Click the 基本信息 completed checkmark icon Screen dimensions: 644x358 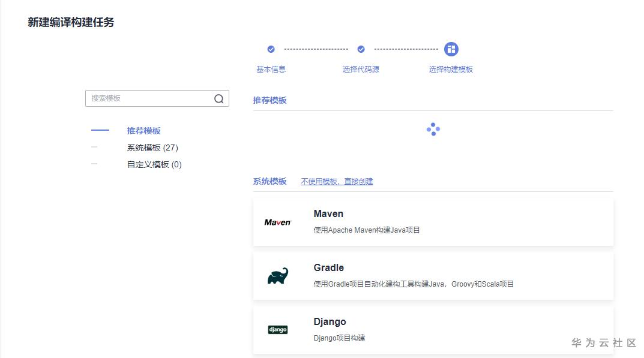point(270,49)
